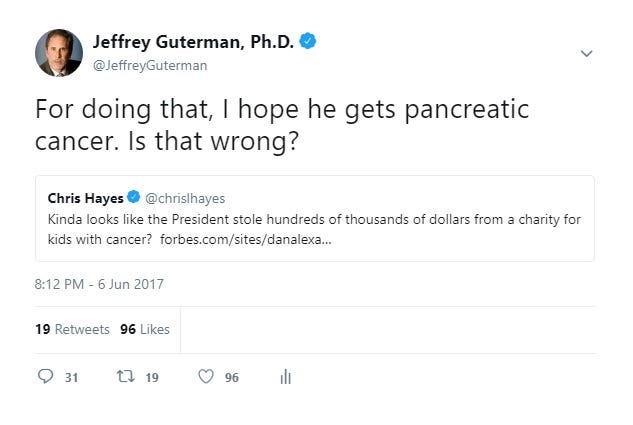Open tweet analytics bar chart icon

coord(285,377)
